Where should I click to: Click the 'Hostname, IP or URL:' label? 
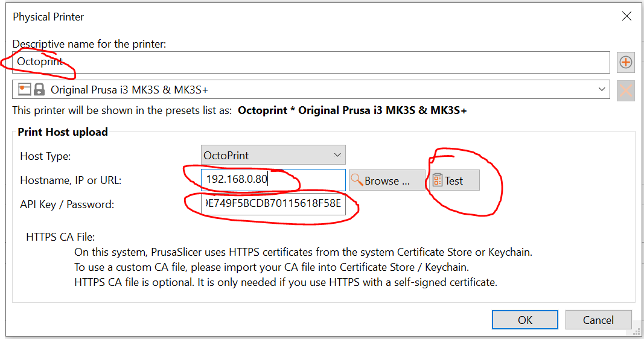pyautogui.click(x=71, y=180)
